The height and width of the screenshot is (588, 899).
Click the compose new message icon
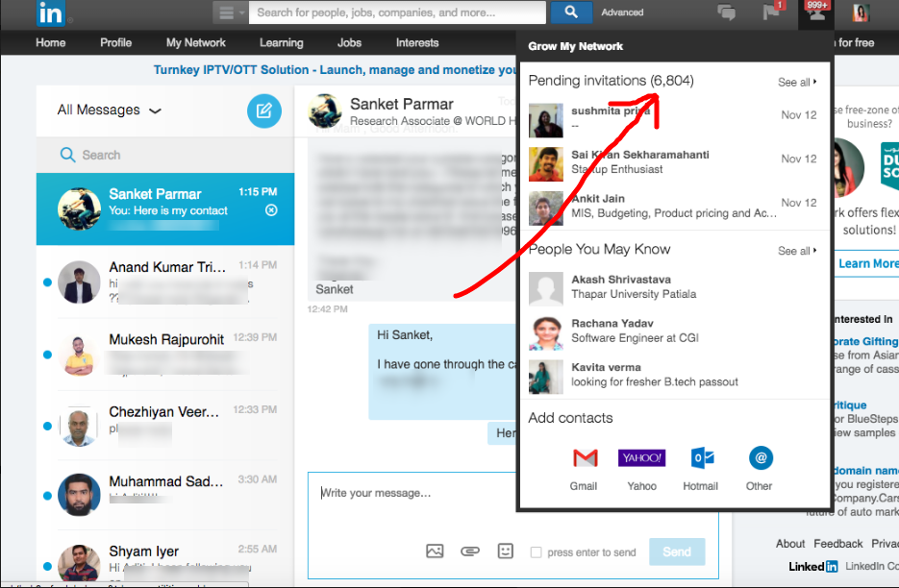[x=263, y=111]
